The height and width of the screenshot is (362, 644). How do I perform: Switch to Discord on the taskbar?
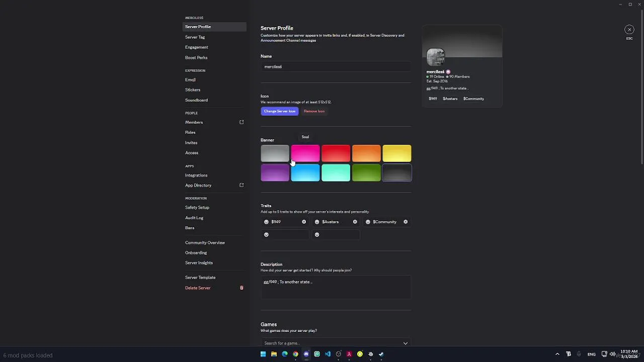tap(306, 354)
